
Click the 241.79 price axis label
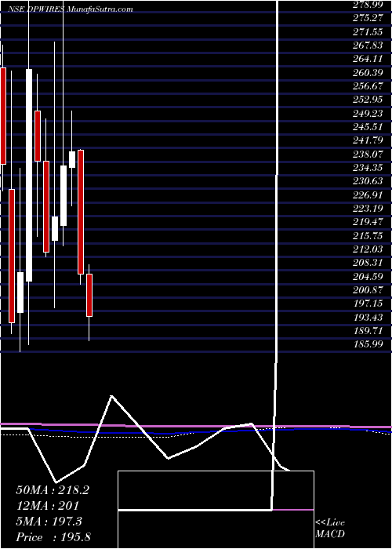click(367, 140)
